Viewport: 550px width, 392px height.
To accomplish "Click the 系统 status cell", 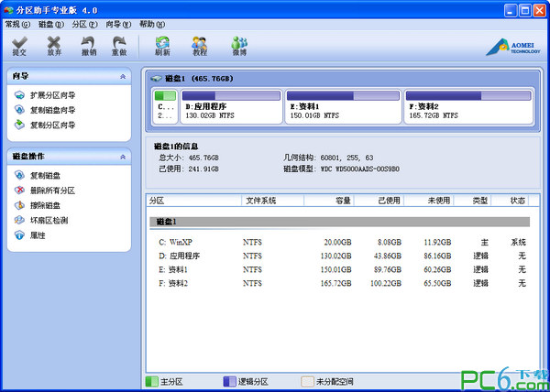I will click(518, 243).
